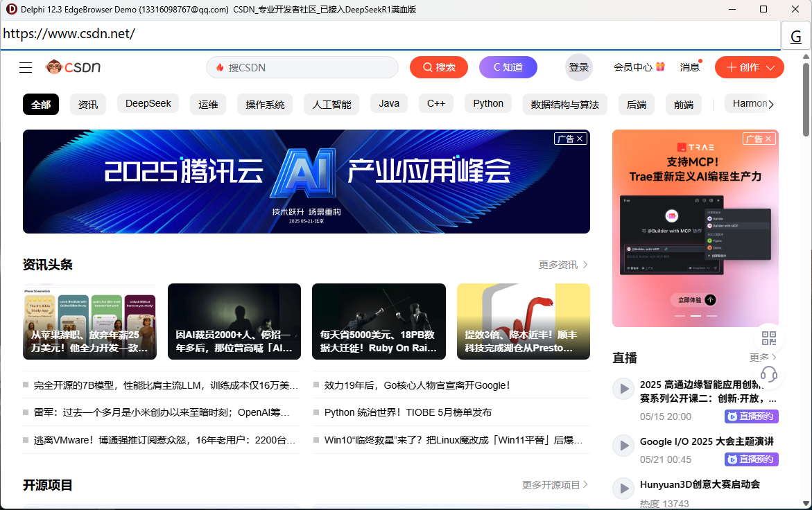Click the 登录 login button
Viewport: 812px width, 510px height.
coord(578,67)
